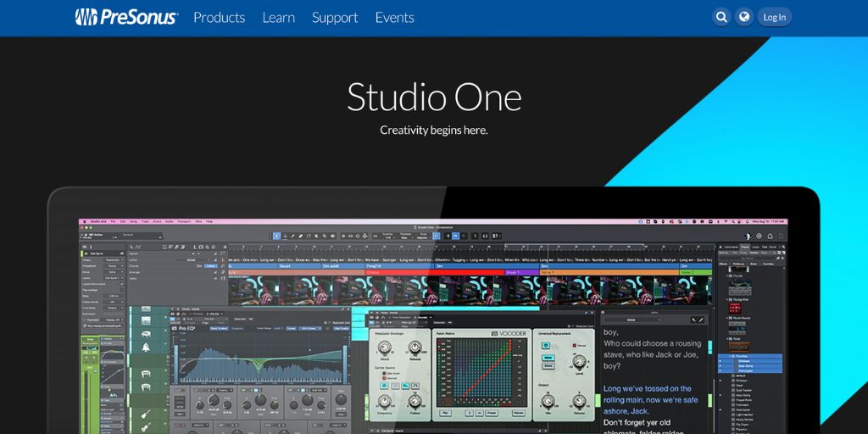The height and width of the screenshot is (434, 868).
Task: Click the Apple menu icon
Action: pyautogui.click(x=84, y=221)
